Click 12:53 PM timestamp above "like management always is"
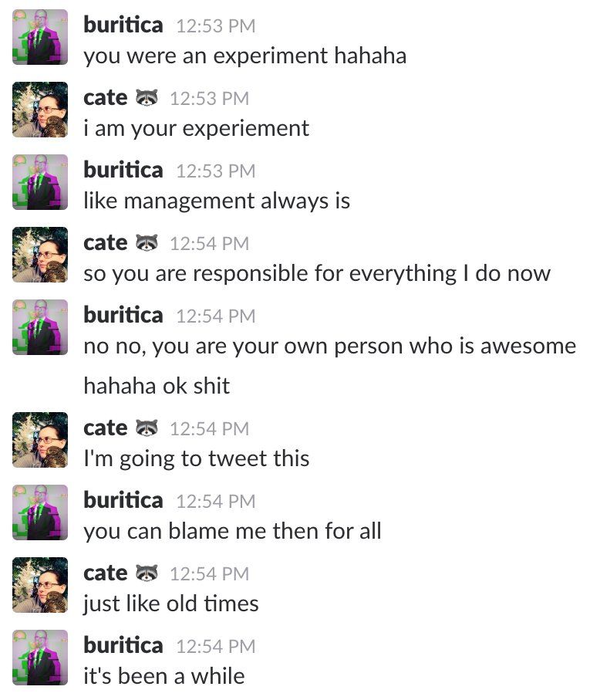Screen dimensions: 590x700 [215, 171]
